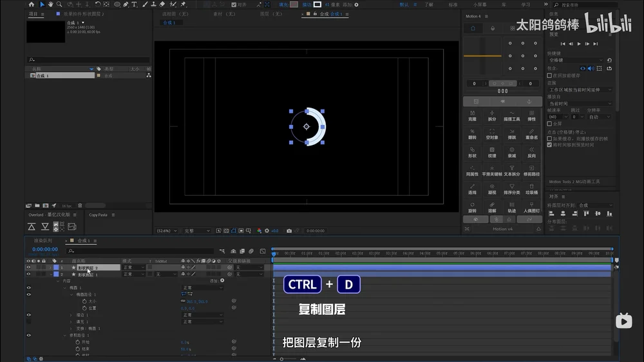Image resolution: width=644 pixels, height=362 pixels.
Task: Click the 填充 fill color swatch
Action: point(294,5)
